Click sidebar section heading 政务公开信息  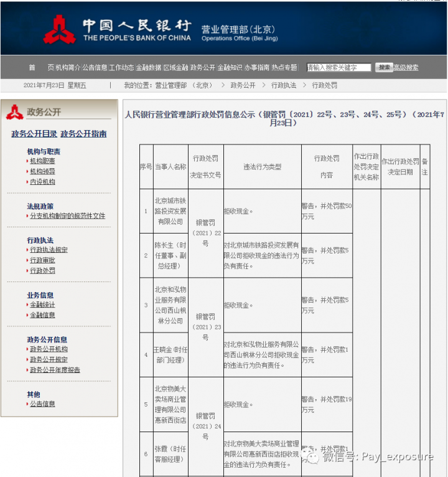click(47, 339)
